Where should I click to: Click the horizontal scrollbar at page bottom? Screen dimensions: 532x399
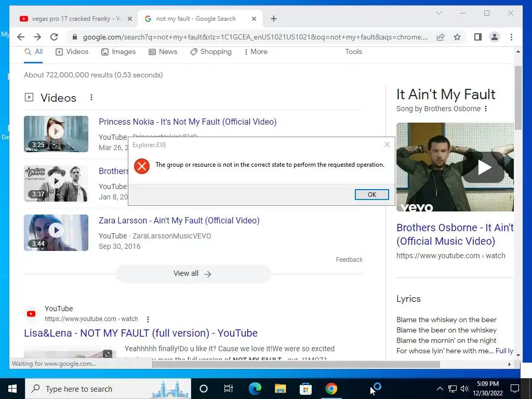[x=296, y=364]
